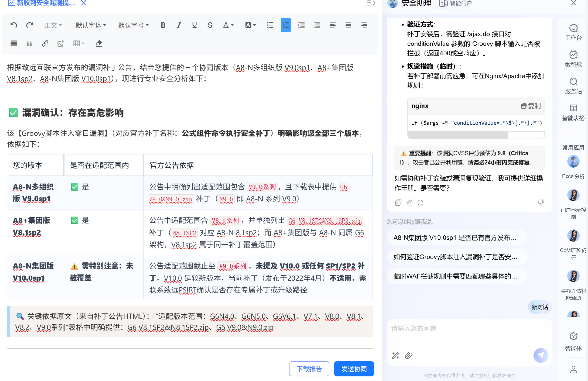Open 智能表格 in the sidebar
This screenshot has width=588, height=381.
573,113
